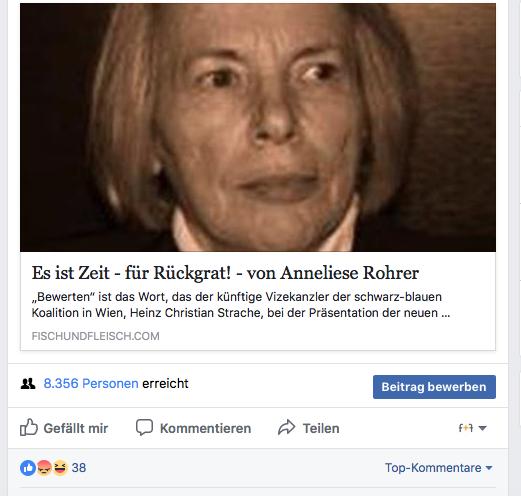
Task: Click the Gefällt mir text label
Action: (x=76, y=428)
